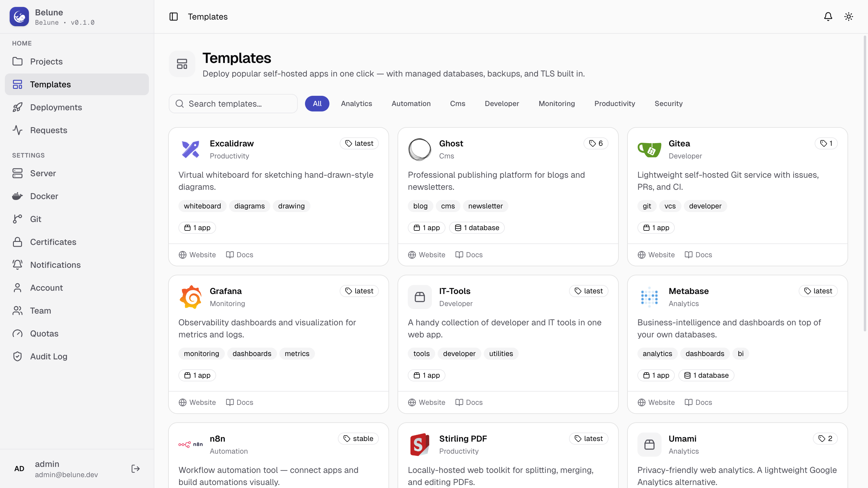Open the Team settings page
Screen dimensions: 868x488
[77, 311]
